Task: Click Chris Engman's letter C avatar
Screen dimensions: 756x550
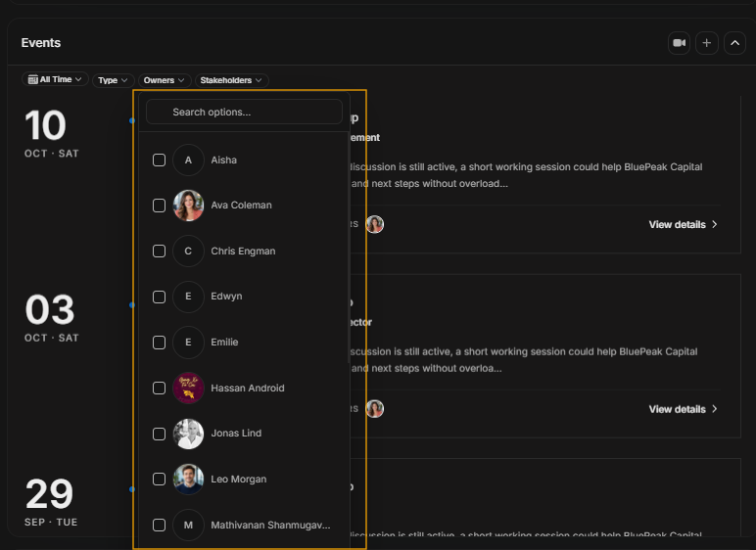Action: [189, 252]
